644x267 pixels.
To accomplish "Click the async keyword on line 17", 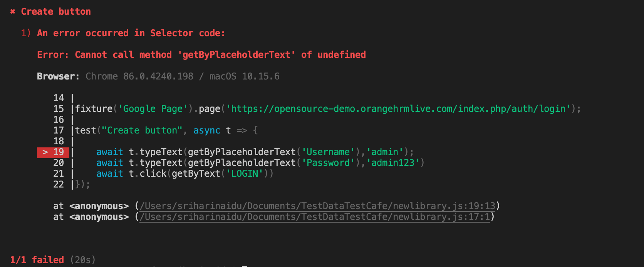I will click(207, 130).
